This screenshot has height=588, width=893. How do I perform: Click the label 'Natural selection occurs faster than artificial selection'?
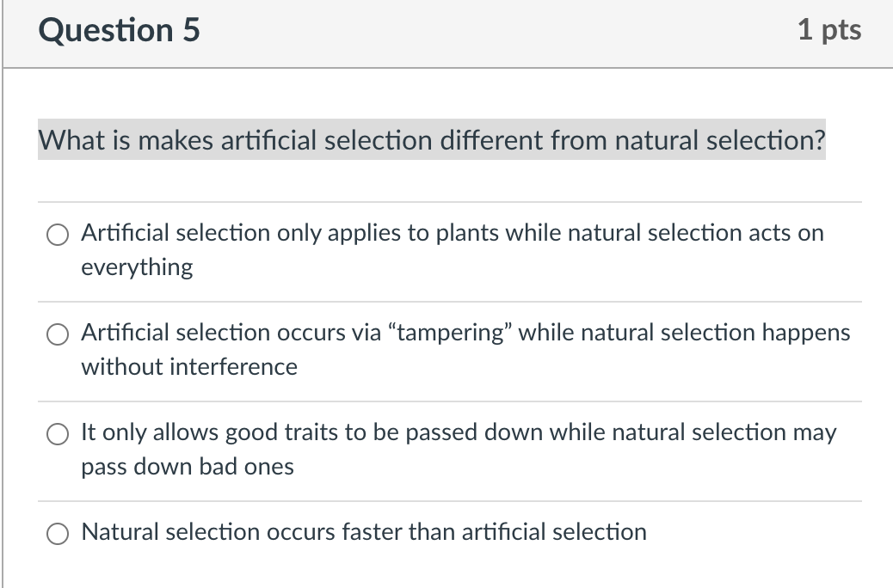click(364, 532)
